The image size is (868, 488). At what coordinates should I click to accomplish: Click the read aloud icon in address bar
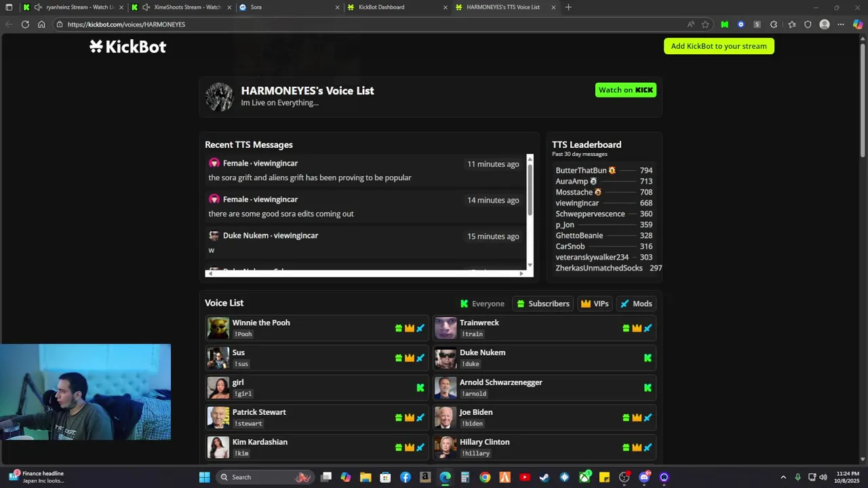click(690, 24)
